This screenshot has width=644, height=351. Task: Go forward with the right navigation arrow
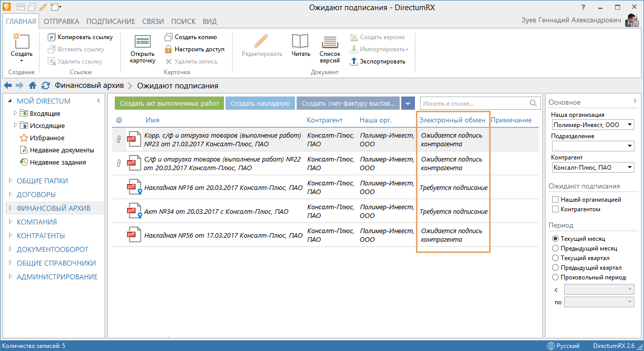pos(20,86)
